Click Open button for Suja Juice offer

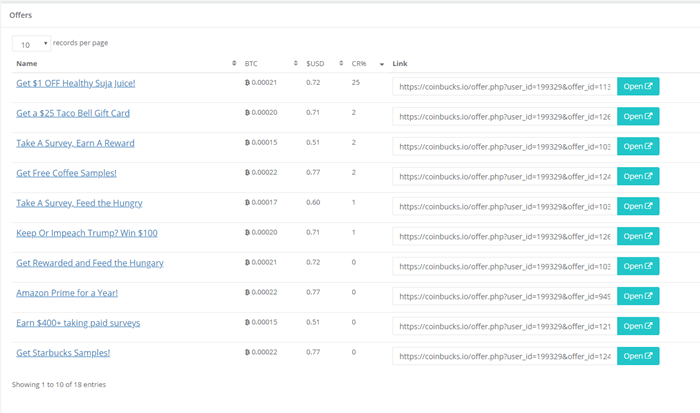pos(638,86)
